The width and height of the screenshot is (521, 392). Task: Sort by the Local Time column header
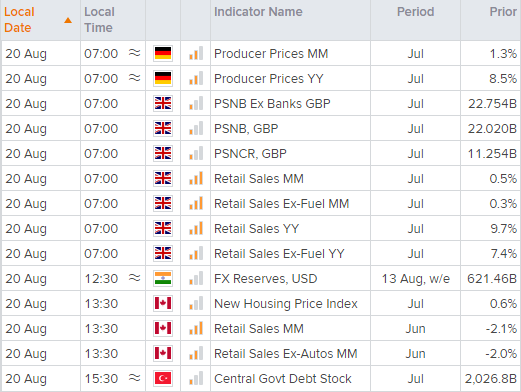pyautogui.click(x=99, y=20)
